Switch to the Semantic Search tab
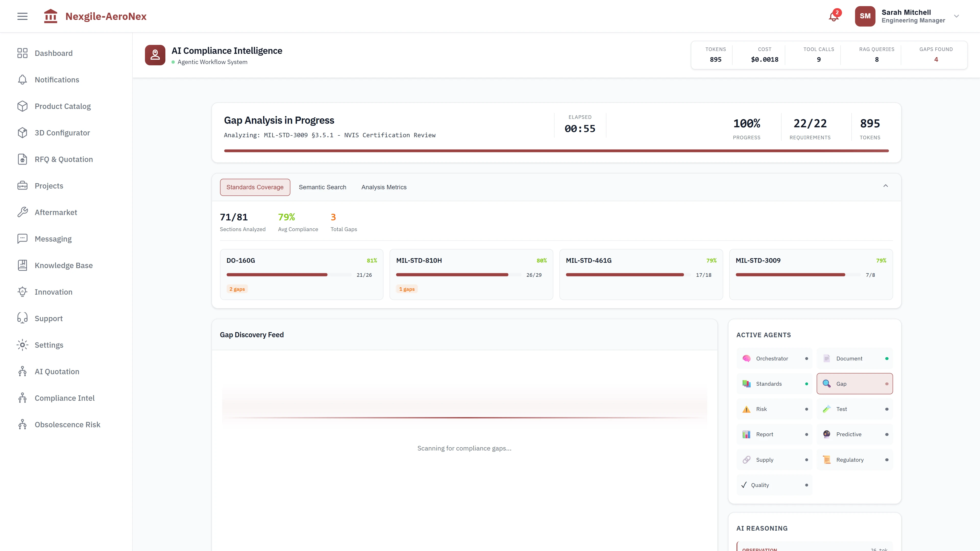Screen dimensions: 980x551 (x=322, y=187)
